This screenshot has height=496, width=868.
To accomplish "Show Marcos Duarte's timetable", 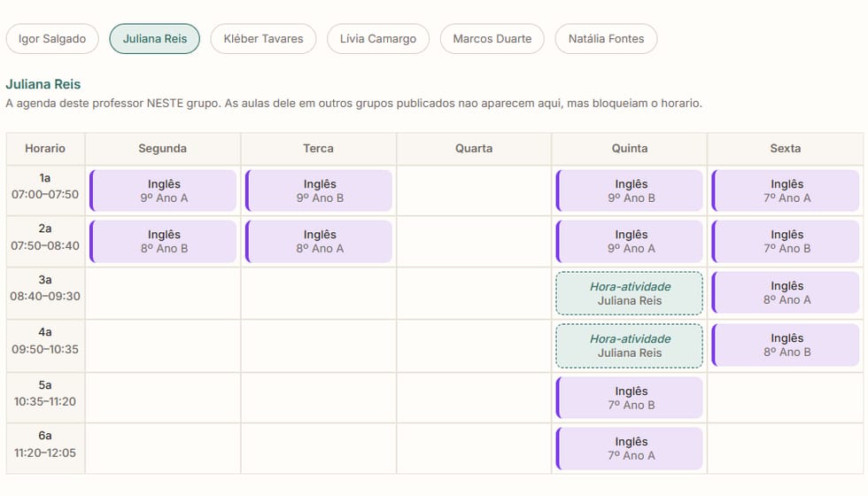I will point(492,39).
